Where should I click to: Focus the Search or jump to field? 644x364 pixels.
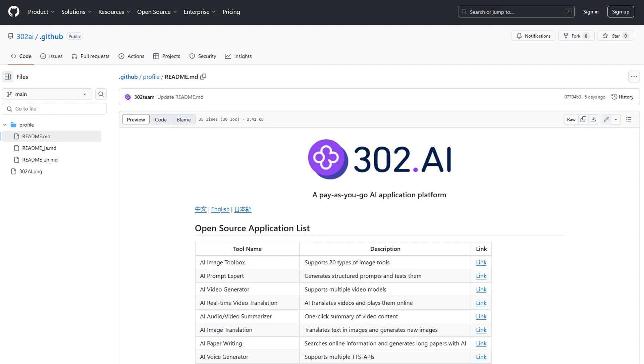tap(516, 12)
